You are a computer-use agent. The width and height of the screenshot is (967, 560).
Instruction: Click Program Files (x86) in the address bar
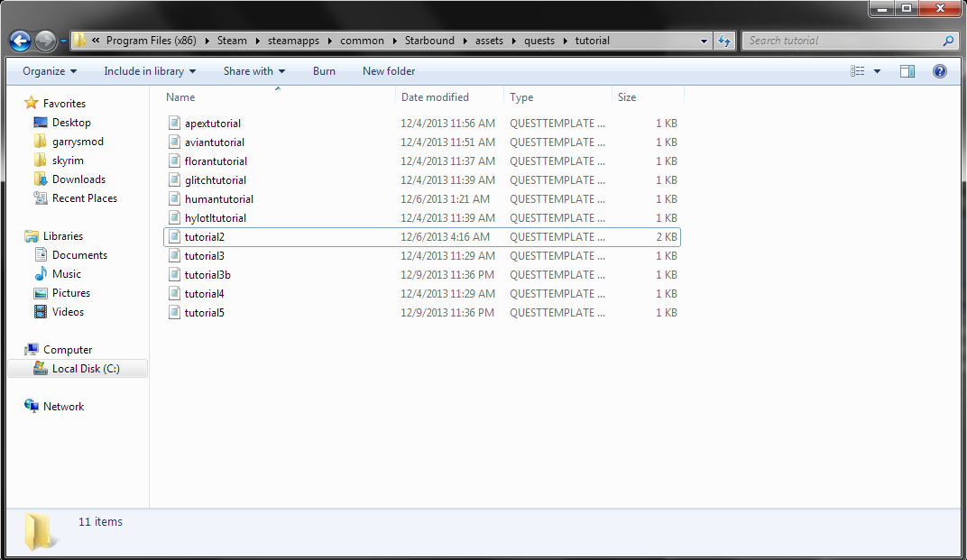coord(152,41)
